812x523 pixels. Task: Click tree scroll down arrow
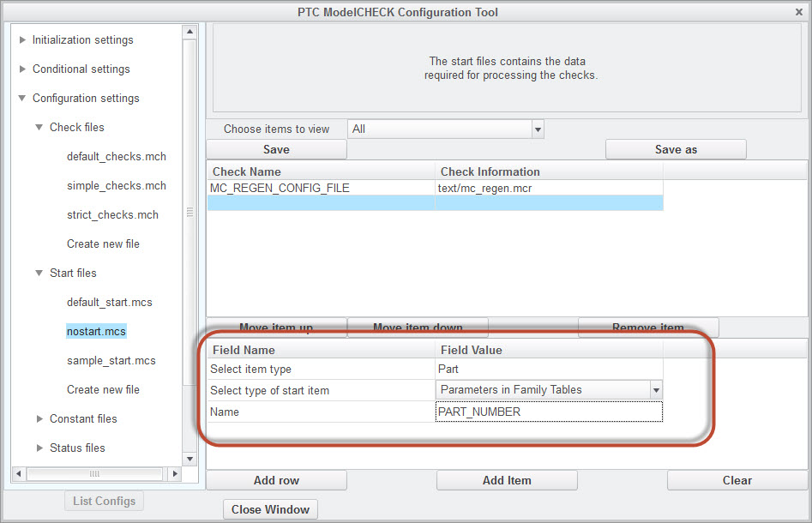(x=190, y=459)
